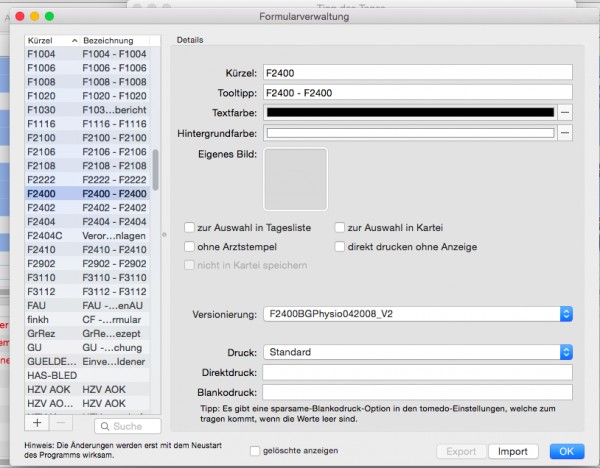Click the sort arrow in Kürzel column header
This screenshot has height=468, width=600.
75,41
